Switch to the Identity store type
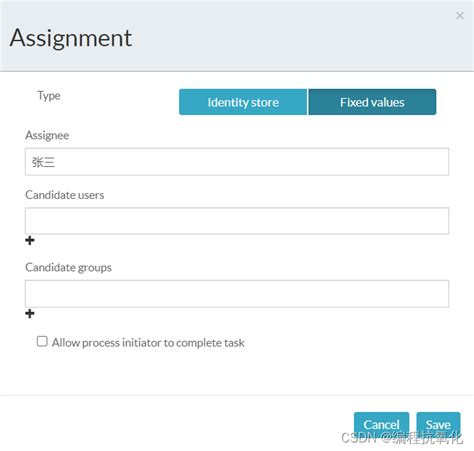The height and width of the screenshot is (451, 474). click(x=243, y=102)
